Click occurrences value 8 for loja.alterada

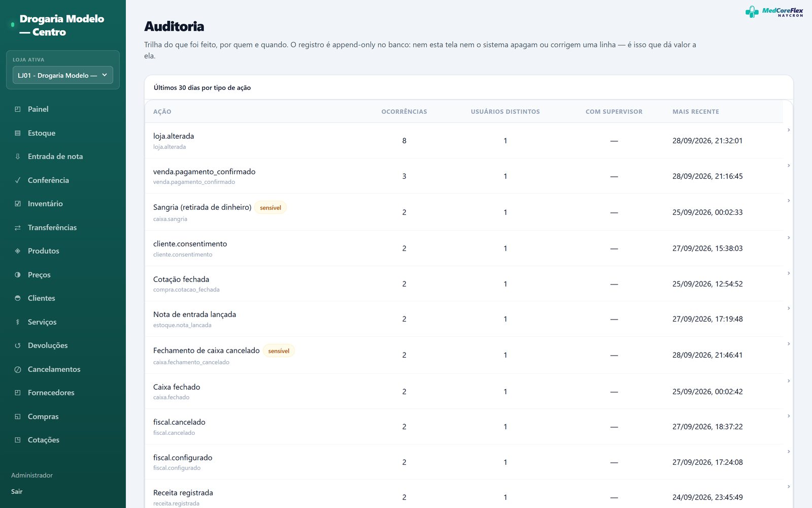tap(404, 141)
